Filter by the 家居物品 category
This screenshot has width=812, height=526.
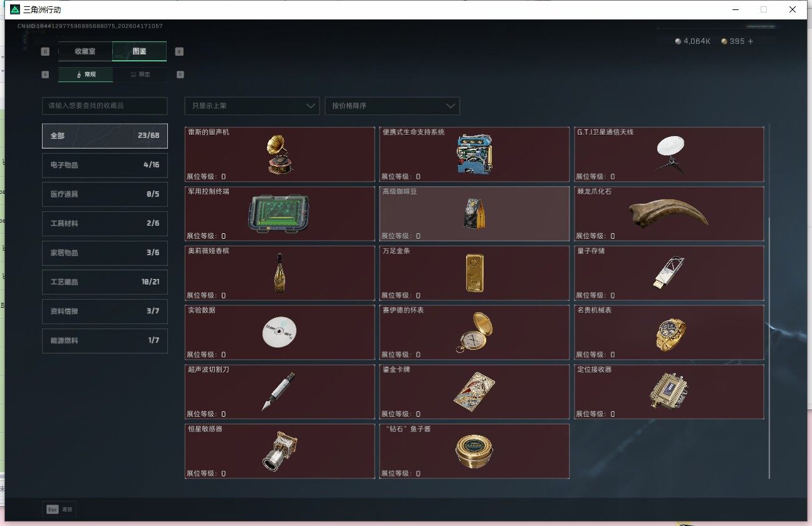click(105, 253)
